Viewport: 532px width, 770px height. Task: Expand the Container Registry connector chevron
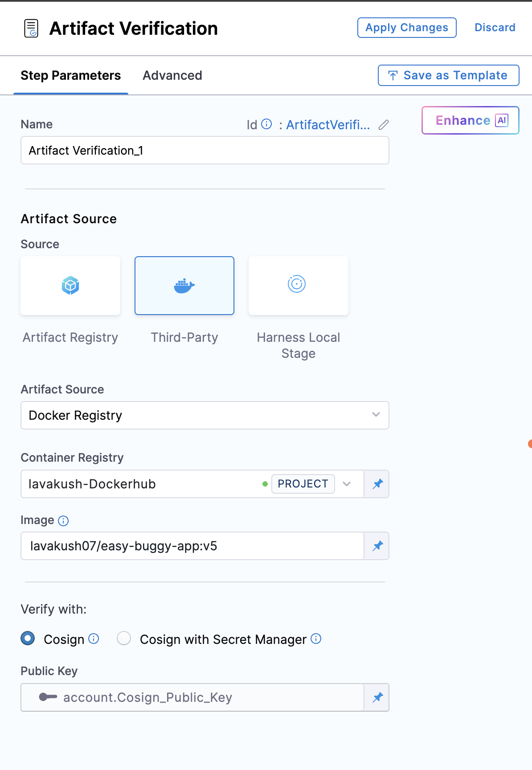click(x=347, y=484)
